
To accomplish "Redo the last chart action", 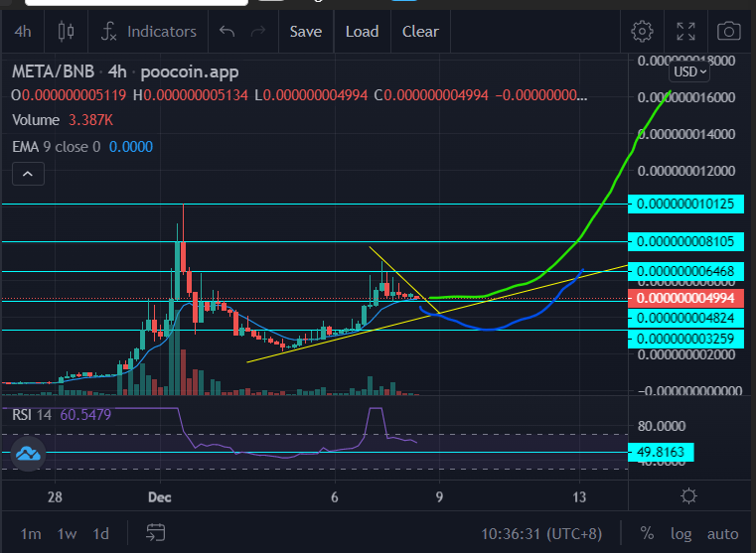I will (x=258, y=32).
